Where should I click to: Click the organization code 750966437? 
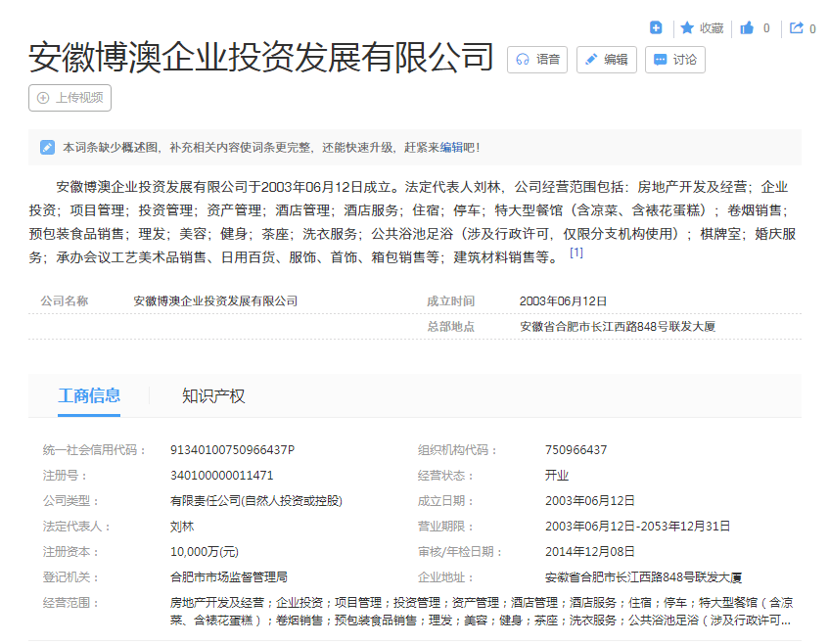(576, 450)
